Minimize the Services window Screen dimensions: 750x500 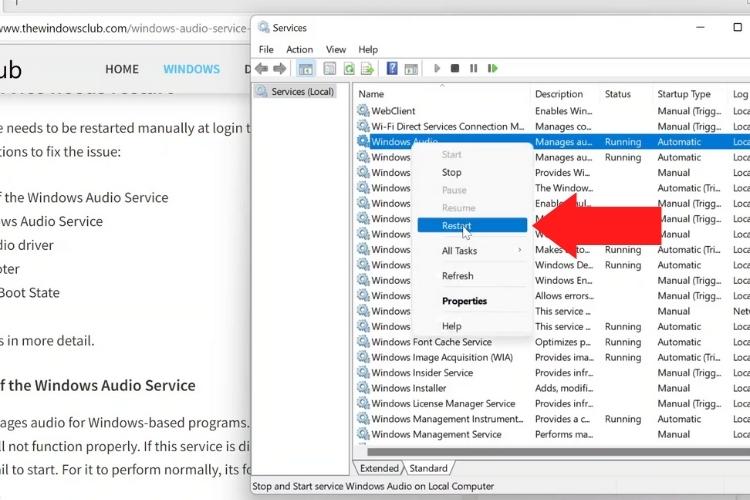pos(700,27)
